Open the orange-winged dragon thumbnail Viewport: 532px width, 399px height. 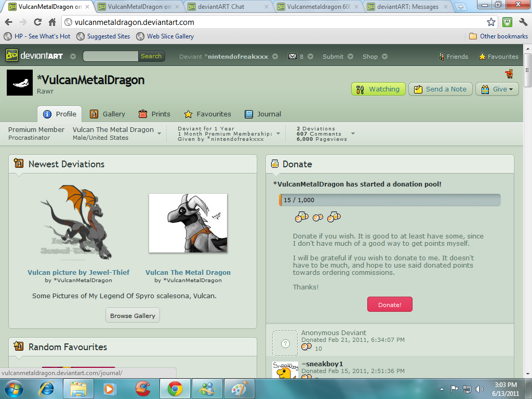click(75, 222)
